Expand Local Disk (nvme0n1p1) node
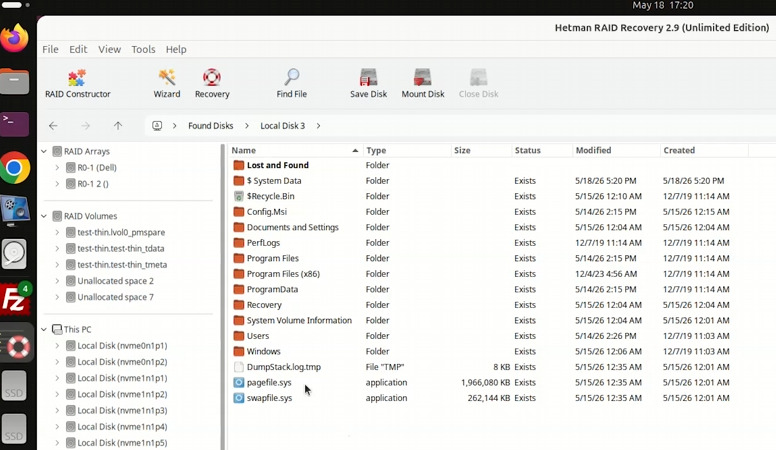 57,346
